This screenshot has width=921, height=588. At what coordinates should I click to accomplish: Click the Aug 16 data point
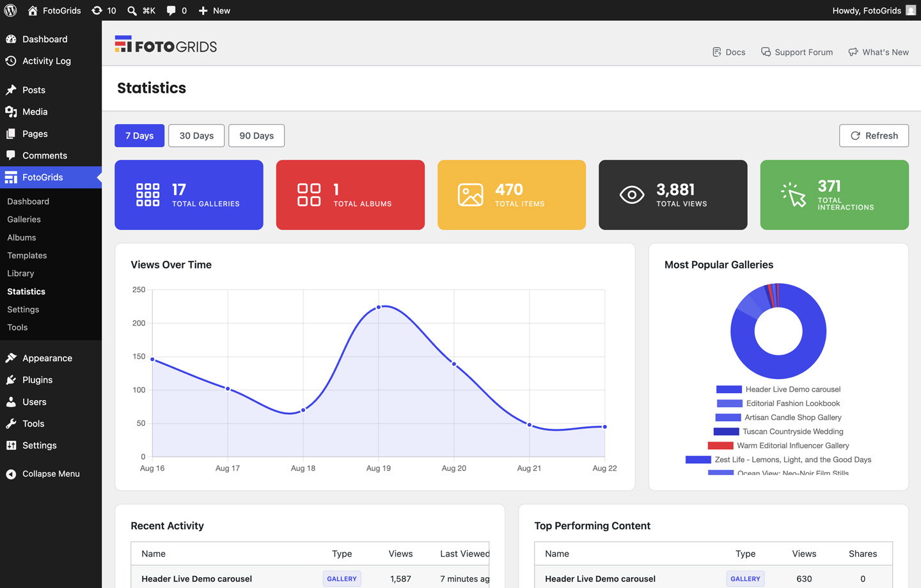coord(152,359)
